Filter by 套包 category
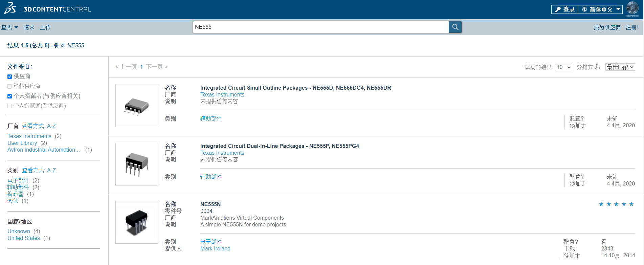This screenshot has width=644, height=265. (13, 201)
